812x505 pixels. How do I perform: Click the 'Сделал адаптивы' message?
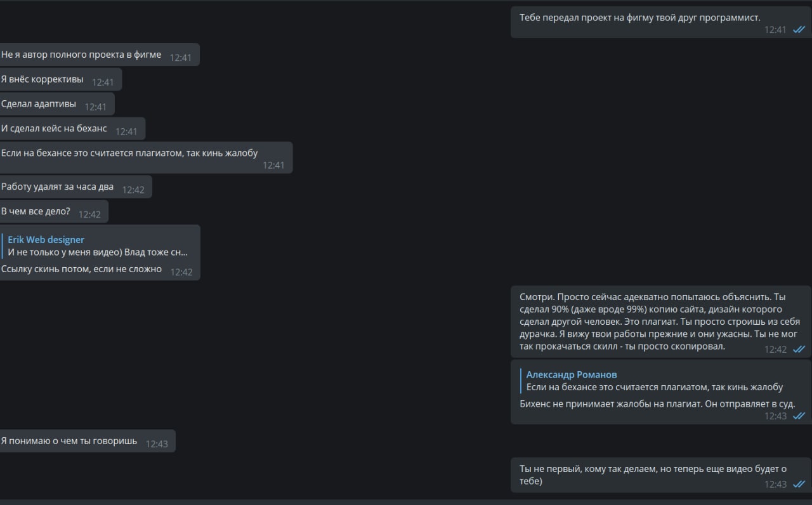39,104
